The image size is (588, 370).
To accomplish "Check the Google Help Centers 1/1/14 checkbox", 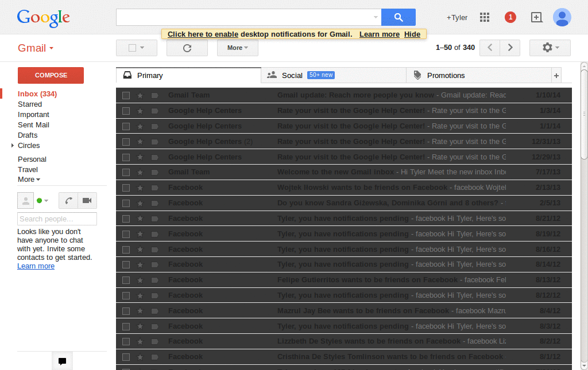I will click(126, 127).
